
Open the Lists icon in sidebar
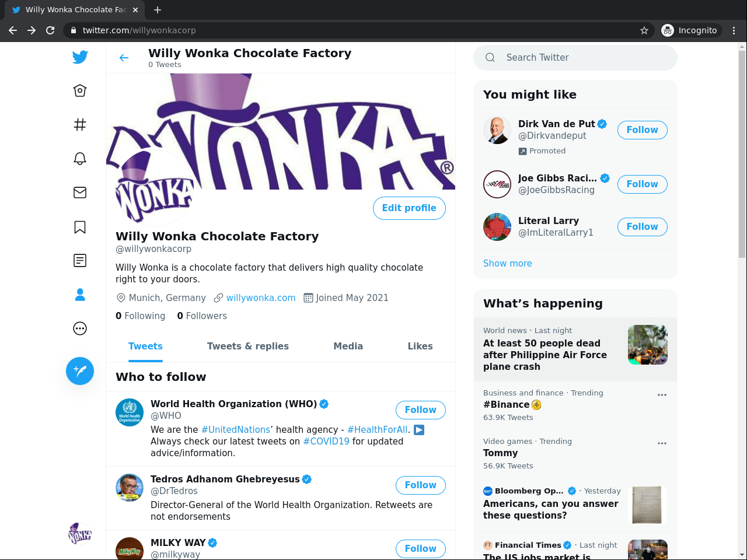[x=80, y=261]
